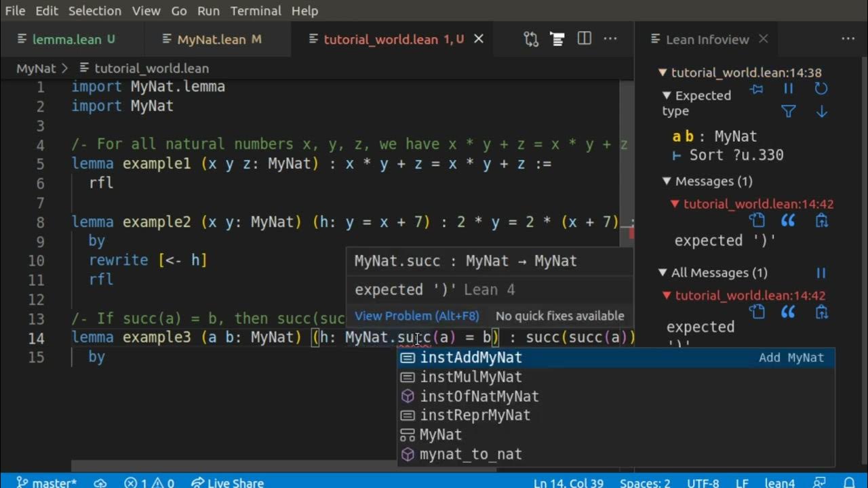Open the View menu

point(146,11)
